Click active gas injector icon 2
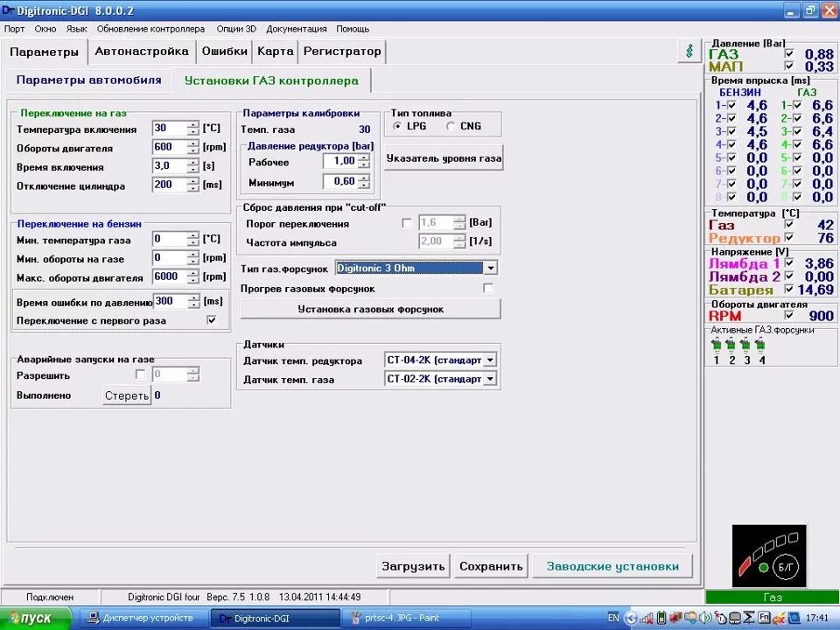Viewport: 840px width, 630px height. tap(731, 345)
